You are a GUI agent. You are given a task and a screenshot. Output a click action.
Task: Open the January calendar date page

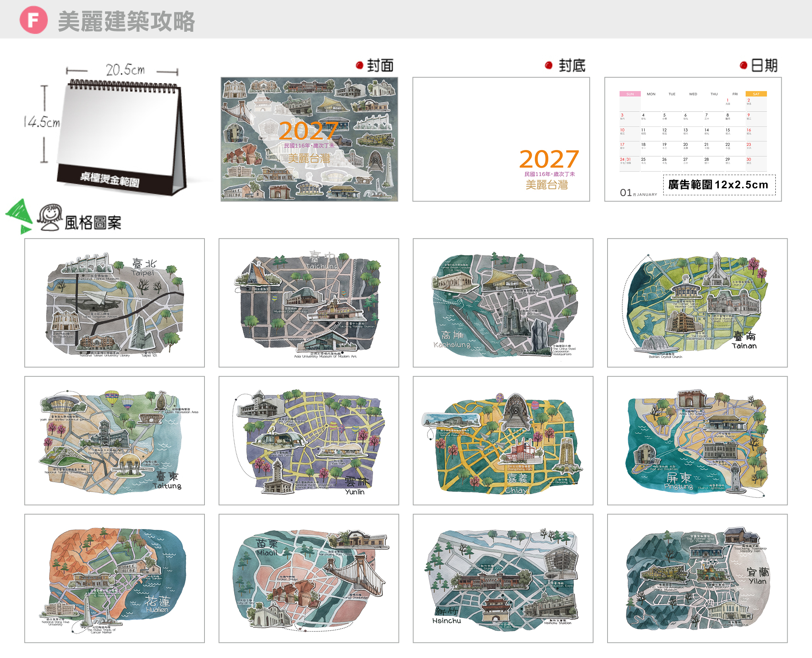coord(693,139)
